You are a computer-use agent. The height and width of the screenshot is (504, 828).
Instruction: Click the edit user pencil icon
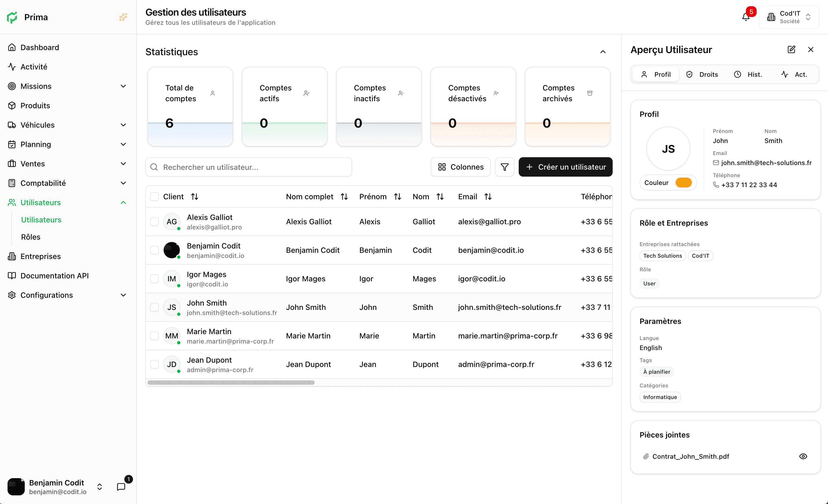point(791,50)
